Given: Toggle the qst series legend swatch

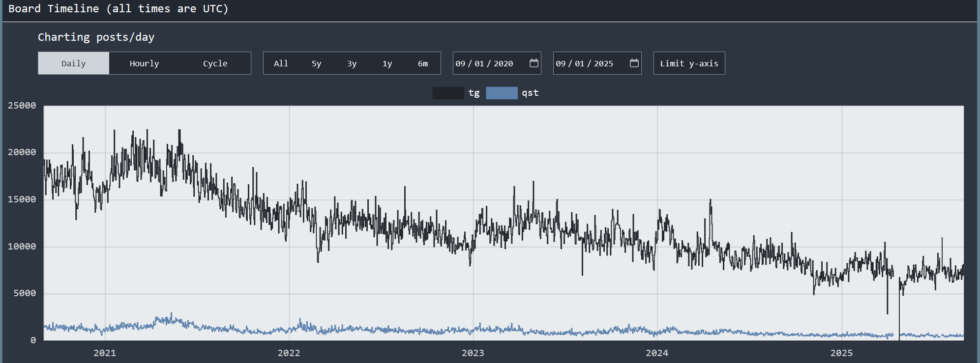Looking at the screenshot, I should click(502, 93).
